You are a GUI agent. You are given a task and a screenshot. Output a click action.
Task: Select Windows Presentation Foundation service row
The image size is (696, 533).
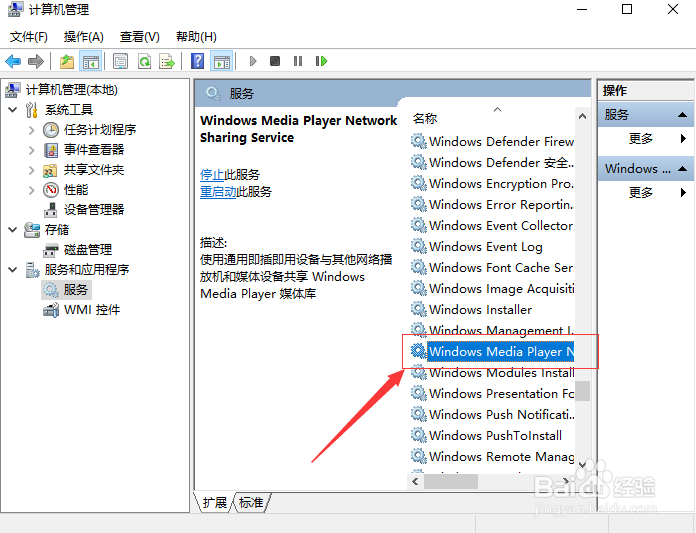pyautogui.click(x=492, y=394)
